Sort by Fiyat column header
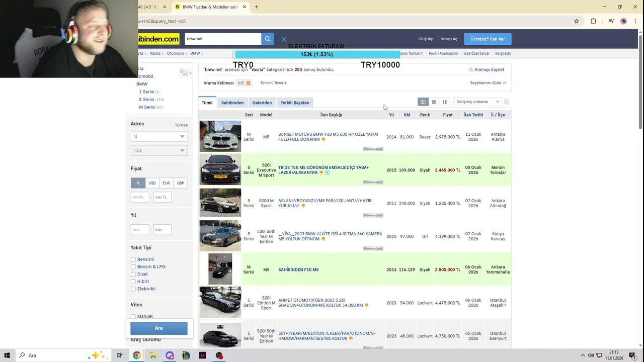644x362 pixels. tap(448, 115)
